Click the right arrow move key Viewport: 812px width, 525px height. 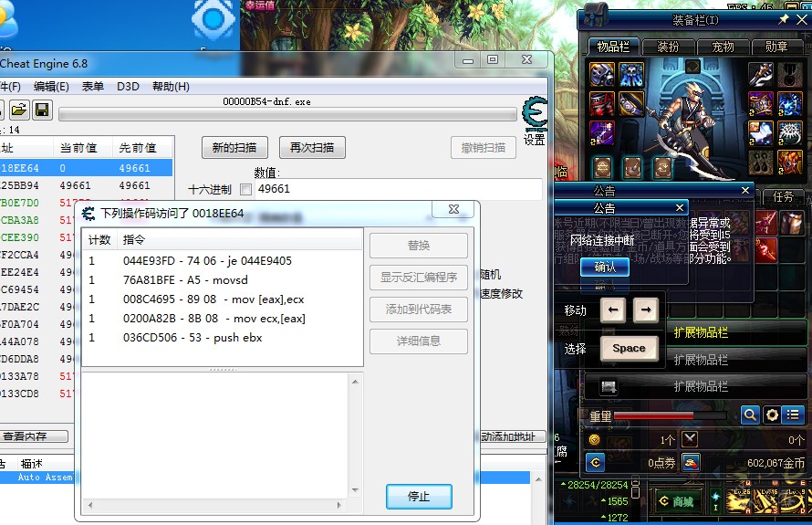pos(646,310)
